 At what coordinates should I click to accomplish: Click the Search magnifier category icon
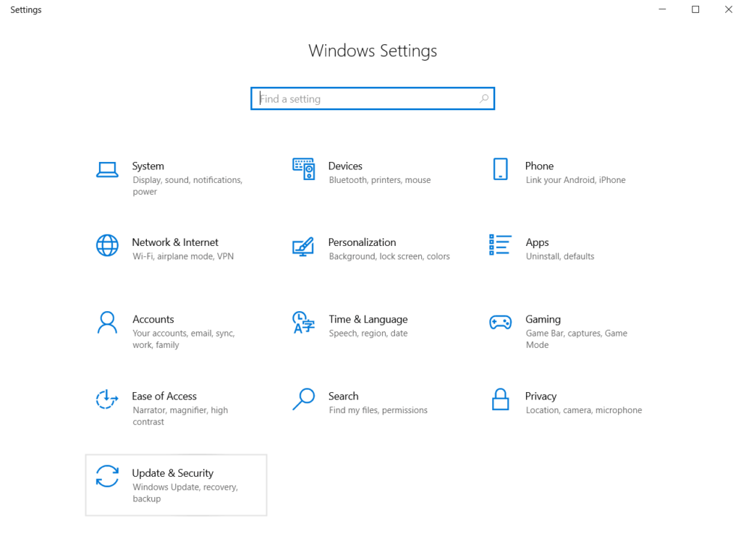pos(303,399)
